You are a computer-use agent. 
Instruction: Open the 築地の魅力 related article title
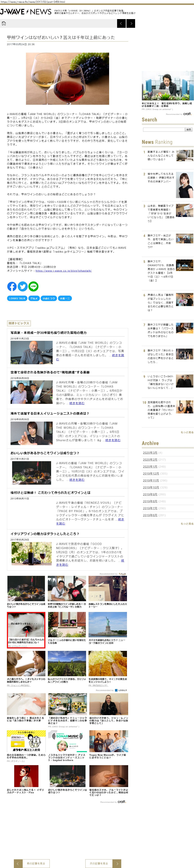(x=48, y=333)
